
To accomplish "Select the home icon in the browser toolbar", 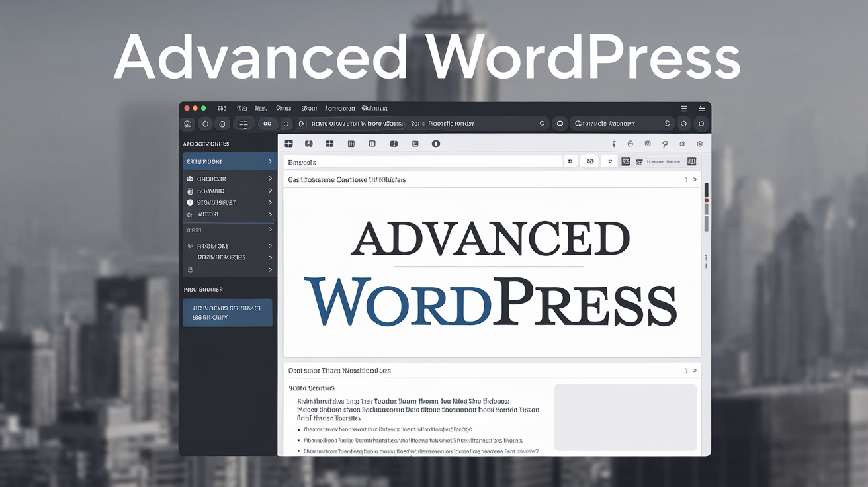I will pos(187,123).
